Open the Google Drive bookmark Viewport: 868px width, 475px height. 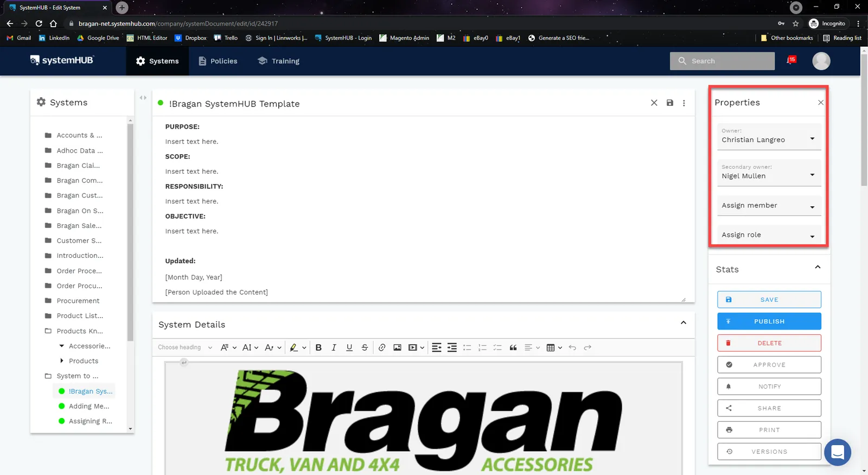[98, 38]
